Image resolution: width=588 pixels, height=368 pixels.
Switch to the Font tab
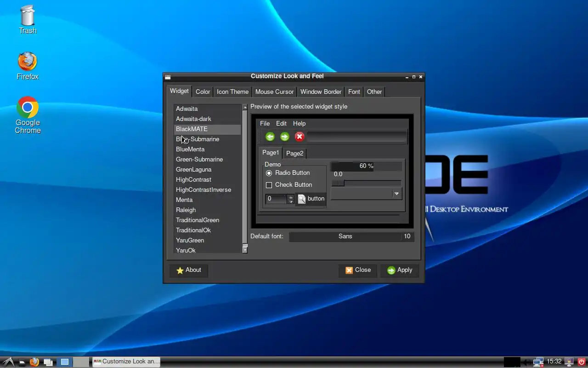tap(354, 92)
